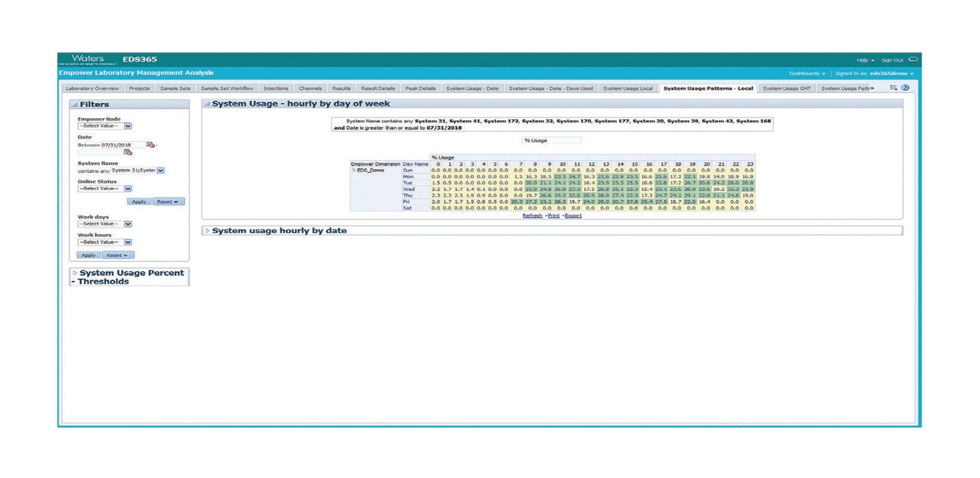Open the Empower Node dropdown
The image size is (980, 478).
(x=128, y=126)
